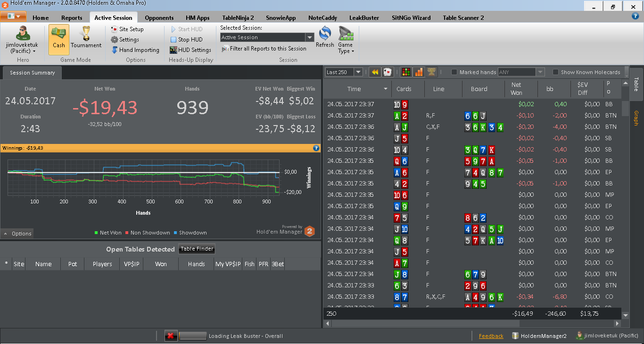Switch to the Home tab

coord(41,18)
